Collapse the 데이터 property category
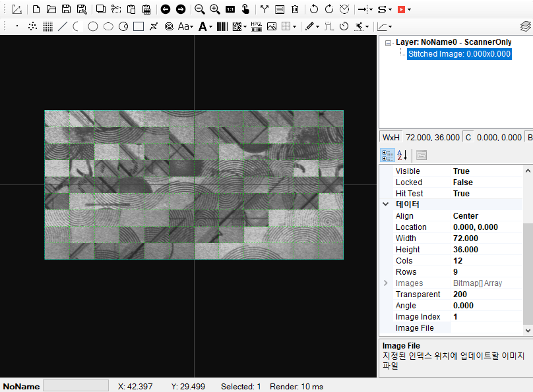Image resolution: width=533 pixels, height=392 pixels. coord(386,205)
